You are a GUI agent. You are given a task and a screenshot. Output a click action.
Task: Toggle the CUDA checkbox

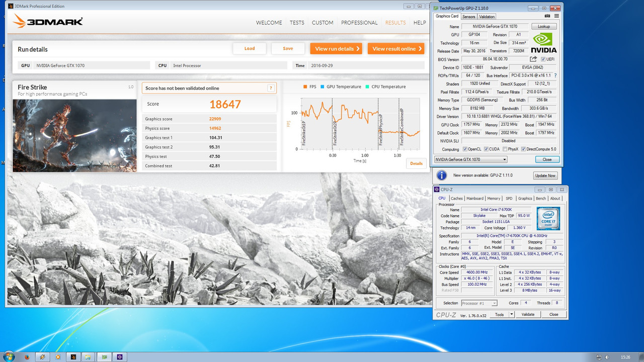coord(486,149)
